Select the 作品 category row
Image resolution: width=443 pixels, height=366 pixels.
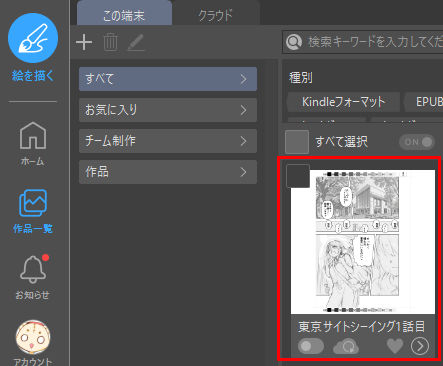click(x=168, y=172)
